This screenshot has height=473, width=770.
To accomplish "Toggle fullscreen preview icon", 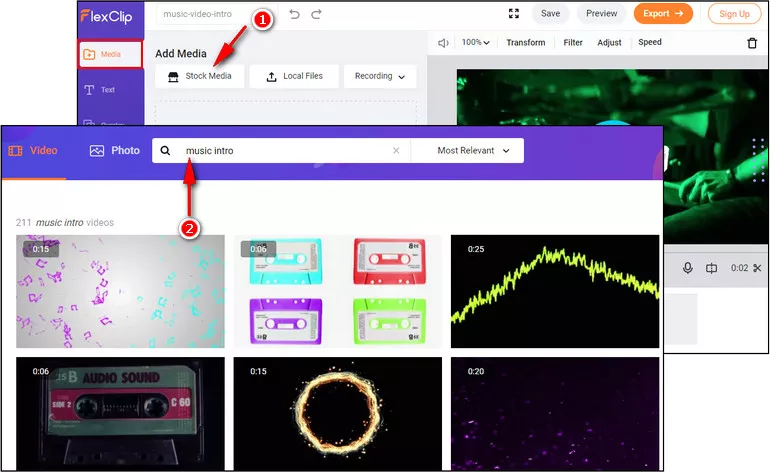I will coord(514,14).
